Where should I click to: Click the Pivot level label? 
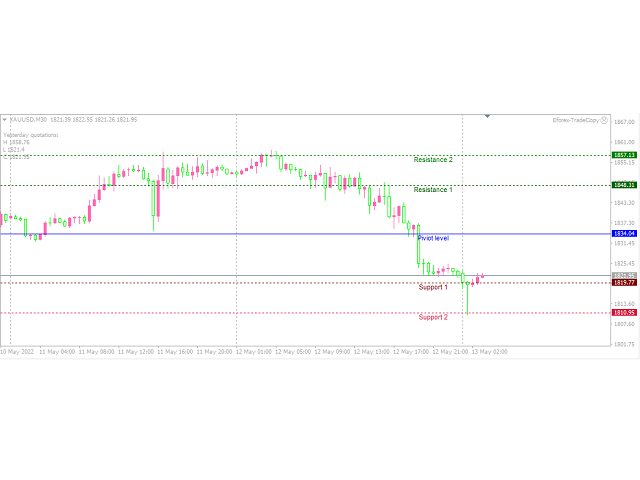[433, 239]
